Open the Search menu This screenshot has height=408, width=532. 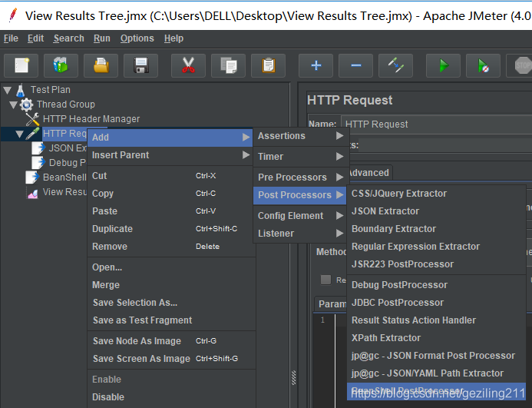[68, 38]
